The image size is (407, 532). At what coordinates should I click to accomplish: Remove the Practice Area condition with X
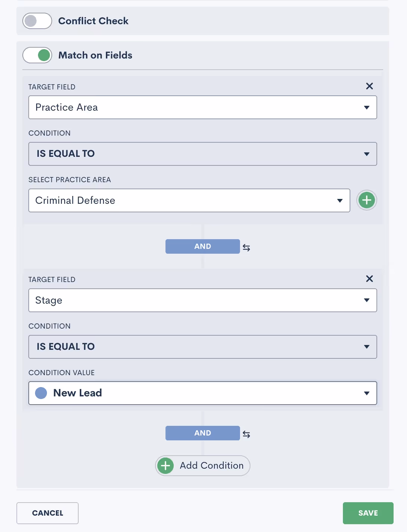pyautogui.click(x=369, y=86)
